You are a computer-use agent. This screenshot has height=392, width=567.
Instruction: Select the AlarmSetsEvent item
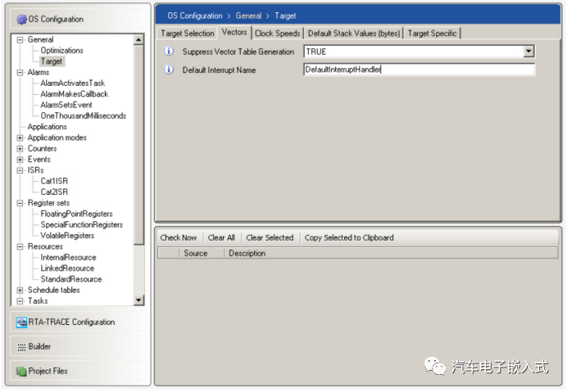click(x=66, y=105)
